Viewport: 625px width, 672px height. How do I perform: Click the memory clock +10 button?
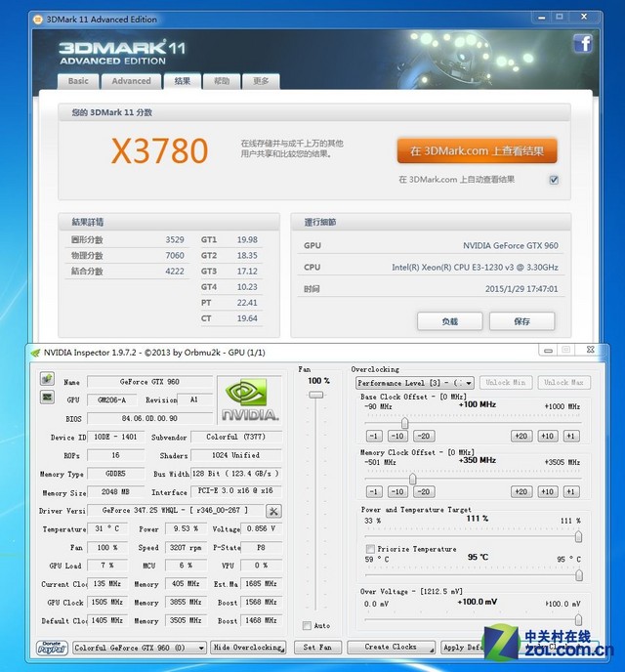point(548,491)
